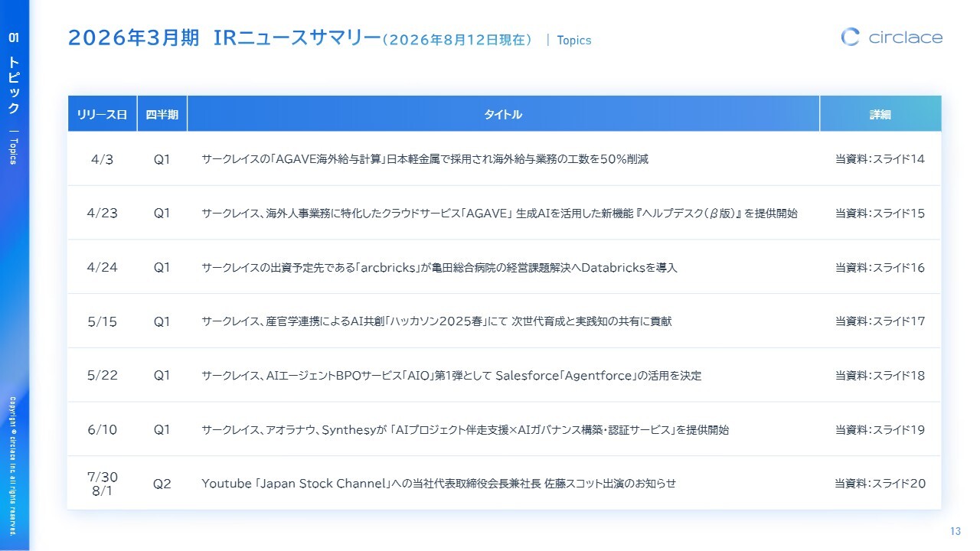980x551 pixels.
Task: Select the 6/10 release date cell
Action: pyautogui.click(x=102, y=430)
